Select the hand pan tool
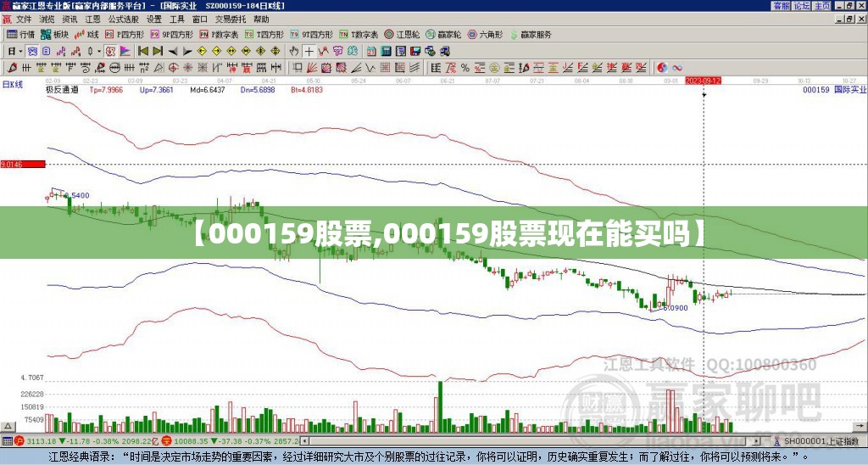Image resolution: width=868 pixels, height=465 pixels. tap(294, 52)
